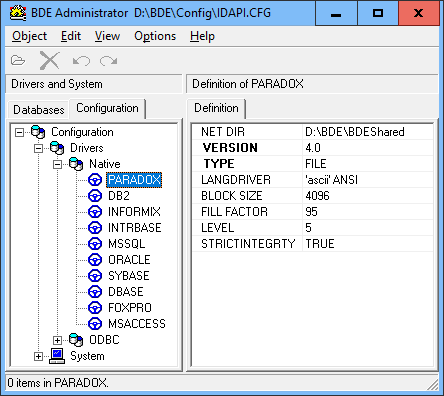Click the ODBC node database icon
Image resolution: width=444 pixels, height=396 pixels.
click(76, 340)
